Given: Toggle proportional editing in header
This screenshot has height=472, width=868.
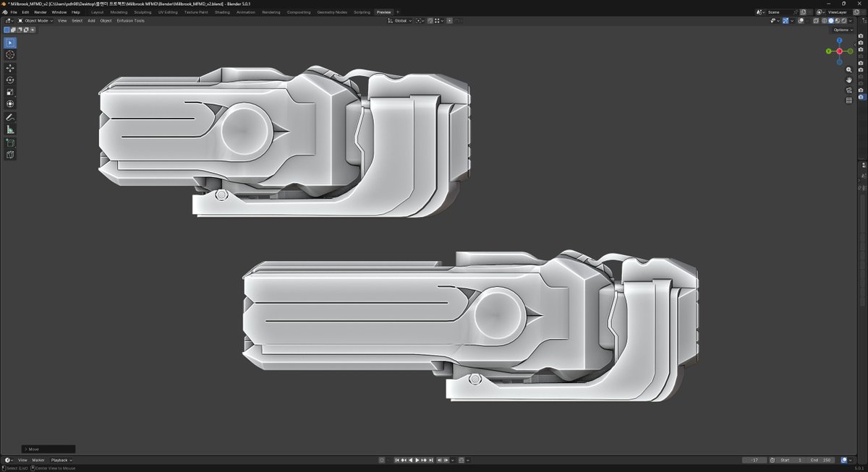Looking at the screenshot, I should coord(449,21).
